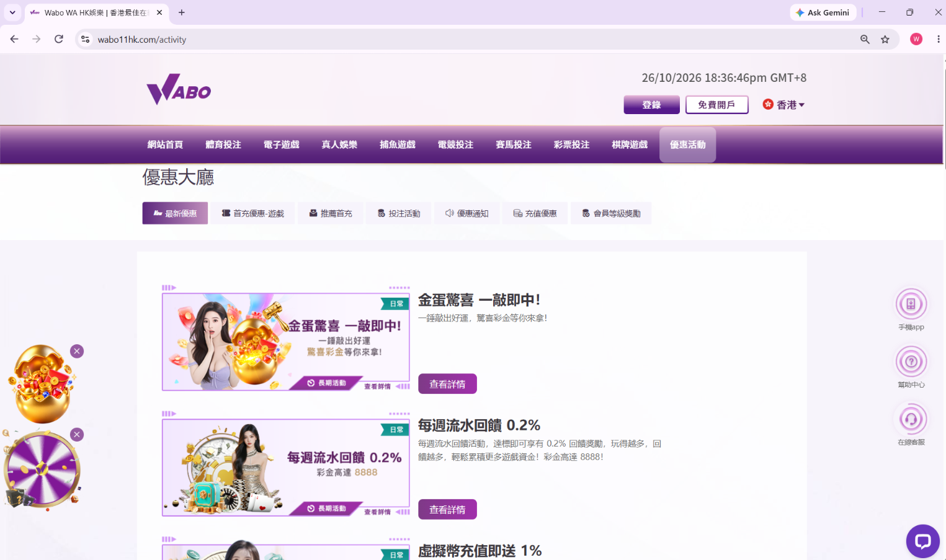Bookmark this page with the star
Image resolution: width=946 pixels, height=560 pixels.
[x=885, y=39]
